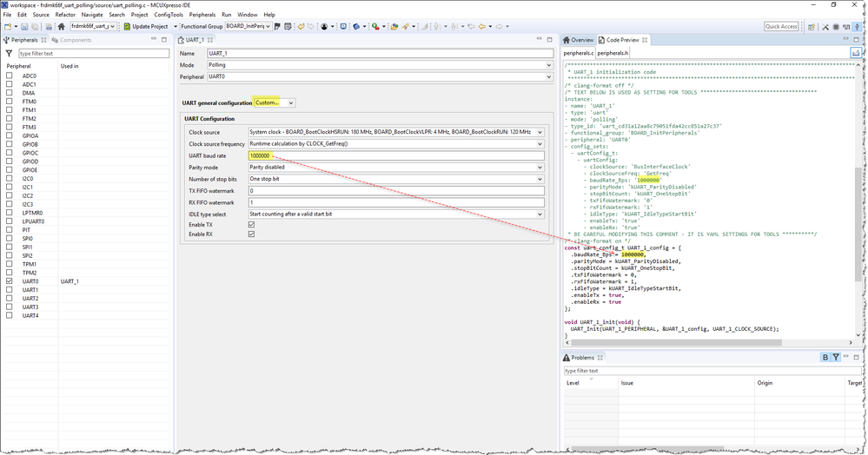Click the Quick Access button

[x=781, y=27]
